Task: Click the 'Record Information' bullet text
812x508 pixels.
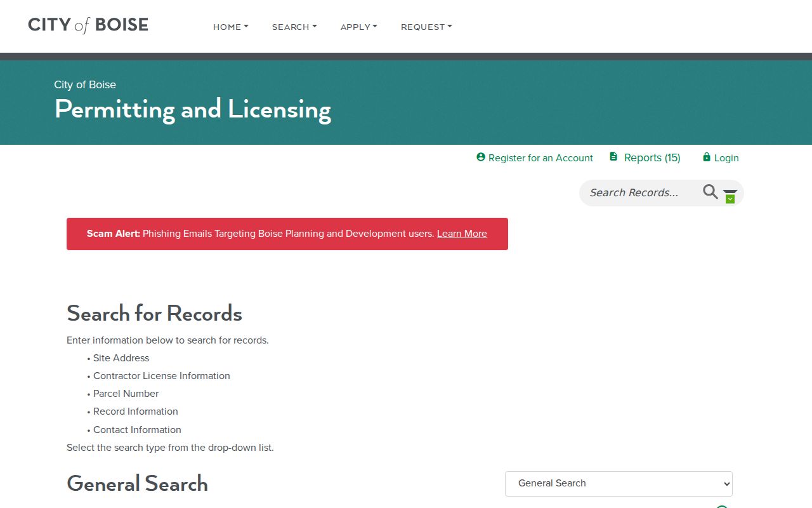Action: [x=136, y=411]
